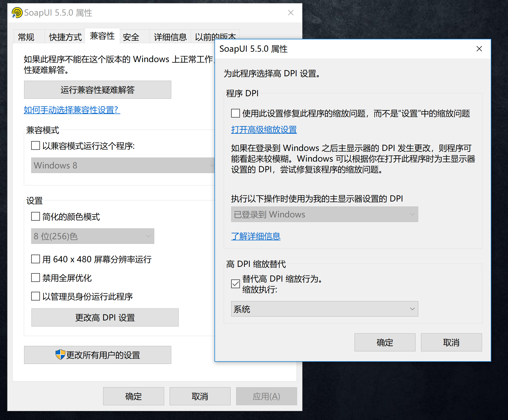This screenshot has width=508, height=420.
Task: Check 禁用全屏优化 option
Action: [35, 278]
